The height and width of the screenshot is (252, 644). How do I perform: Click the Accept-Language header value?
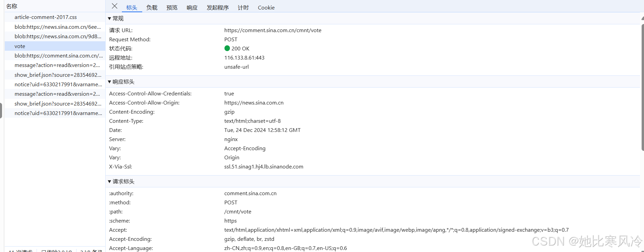click(285, 248)
